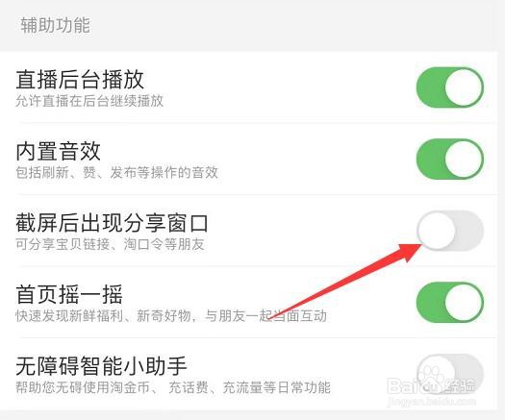
Task: Tap description about 快速发现新鲜福利
Action: coord(171,316)
